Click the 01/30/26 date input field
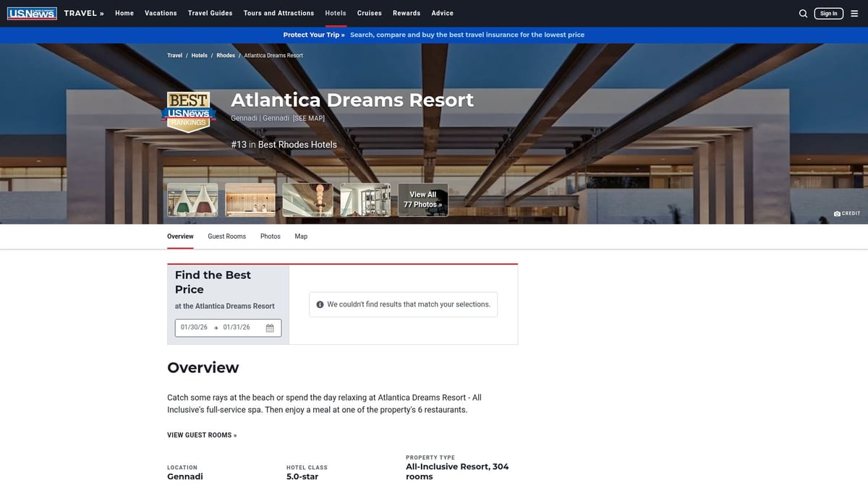Screen dimensions: 868x488 pos(193,327)
